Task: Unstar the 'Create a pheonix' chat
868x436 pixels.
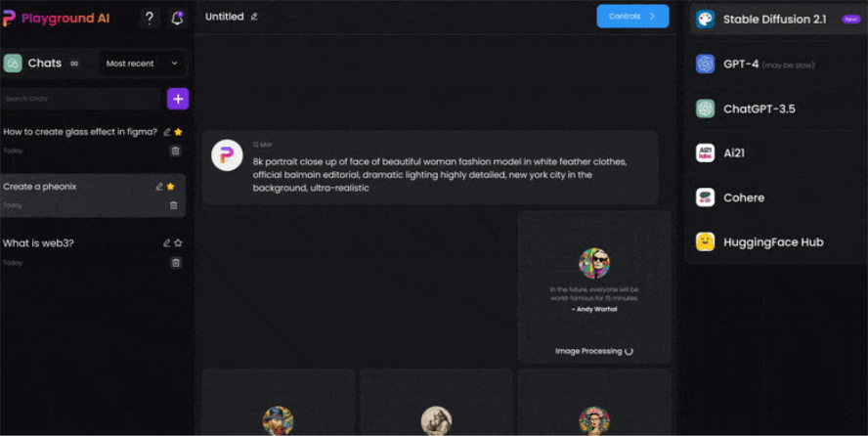Action: tap(170, 187)
